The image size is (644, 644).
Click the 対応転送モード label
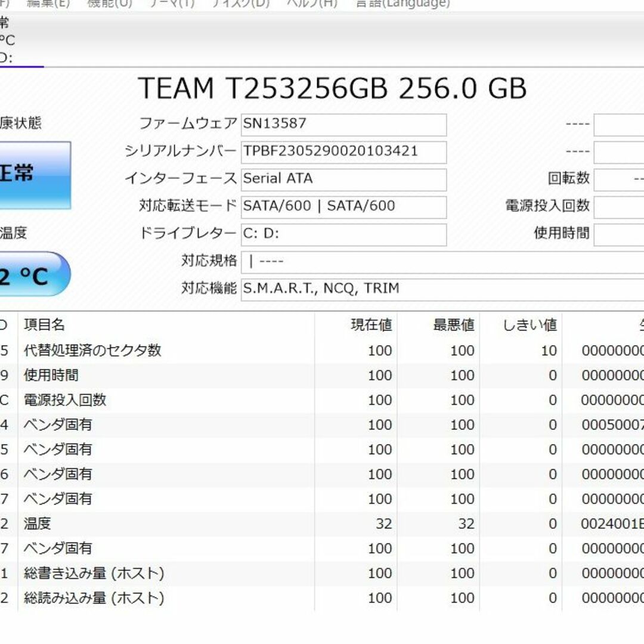[x=188, y=205]
